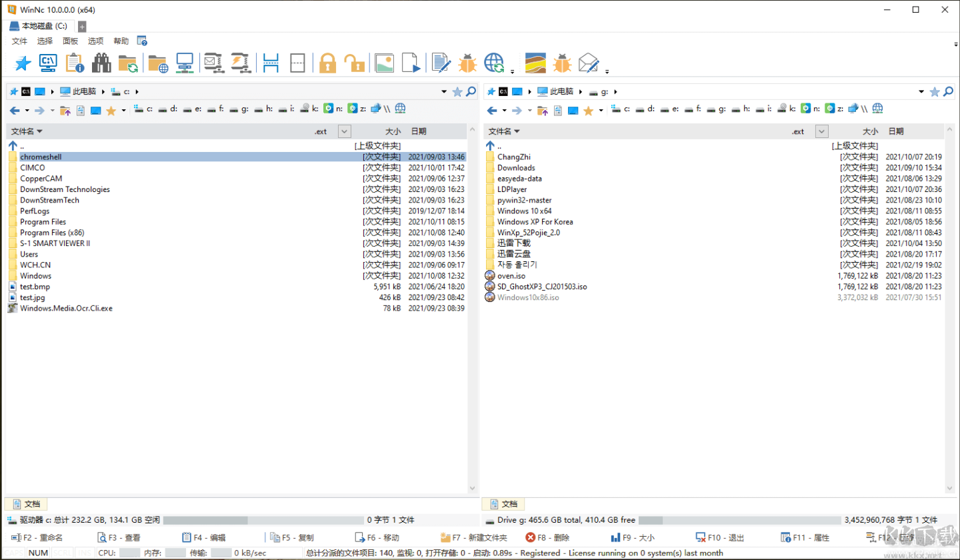Click the blue star favorites icon in main toolbar
Screen dimensions: 960x560
tap(23, 63)
